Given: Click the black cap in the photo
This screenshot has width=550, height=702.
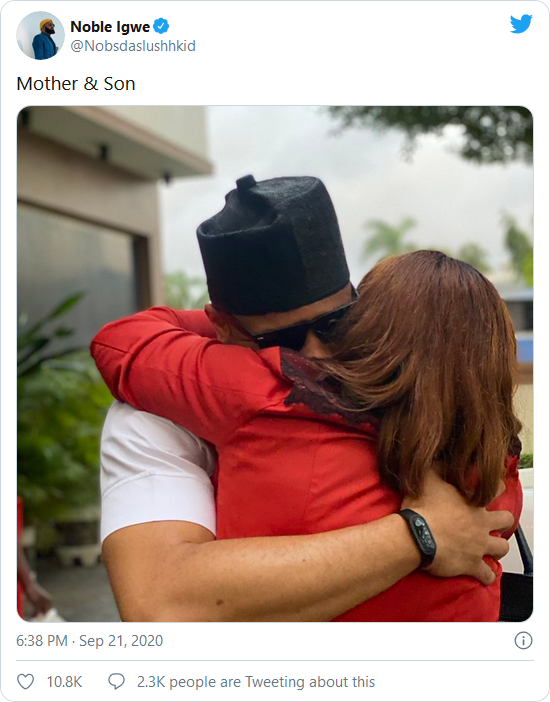Looking at the screenshot, I should (273, 244).
